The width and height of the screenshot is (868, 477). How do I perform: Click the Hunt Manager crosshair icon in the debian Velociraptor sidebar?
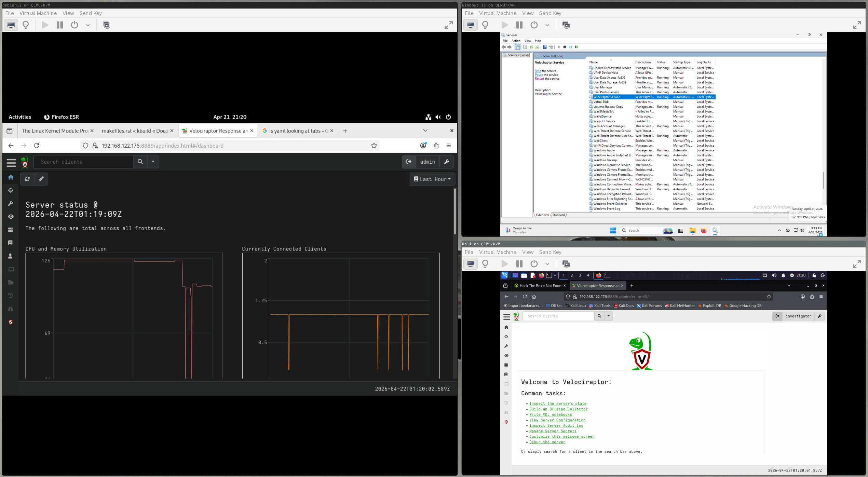[x=11, y=190]
